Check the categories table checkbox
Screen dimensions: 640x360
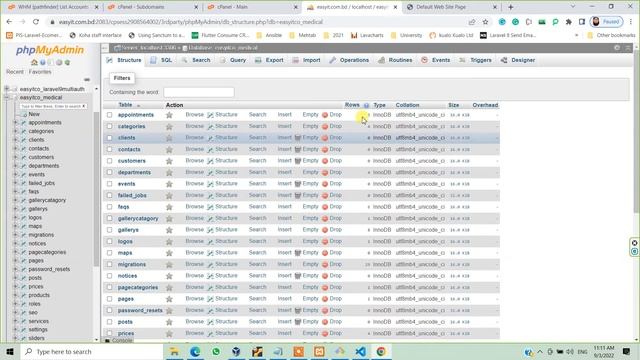109,127
